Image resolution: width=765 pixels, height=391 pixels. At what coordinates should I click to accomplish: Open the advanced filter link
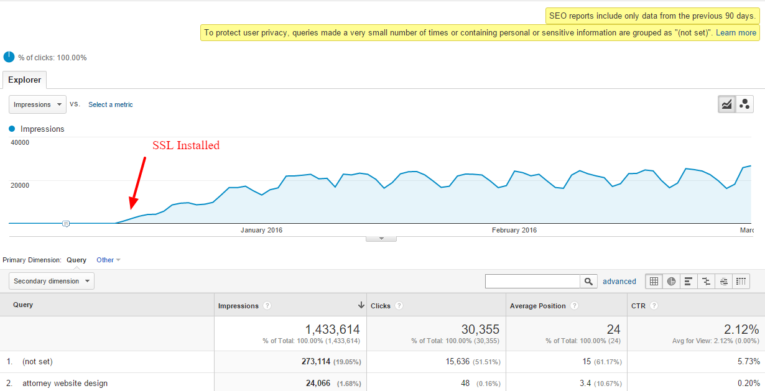[619, 281]
